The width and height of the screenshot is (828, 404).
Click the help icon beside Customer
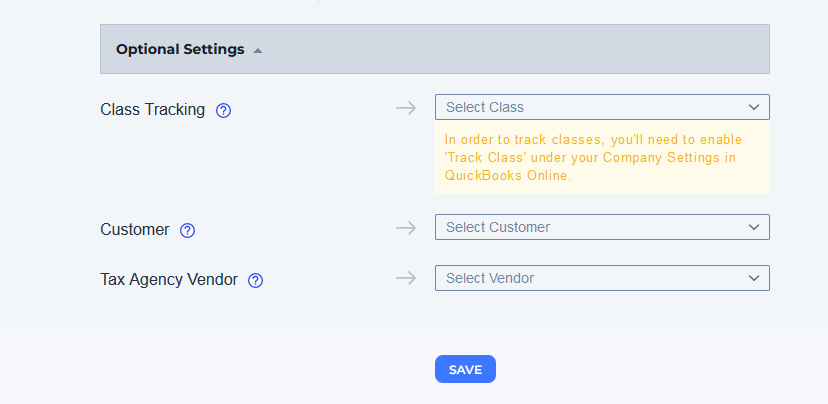click(x=187, y=230)
